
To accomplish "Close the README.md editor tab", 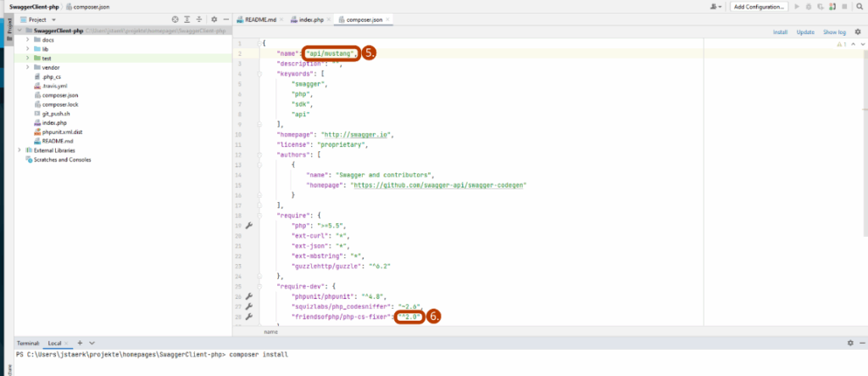I will point(281,20).
